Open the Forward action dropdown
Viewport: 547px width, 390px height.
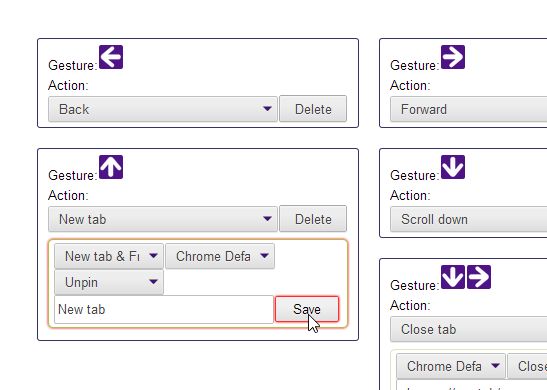pyautogui.click(x=469, y=109)
